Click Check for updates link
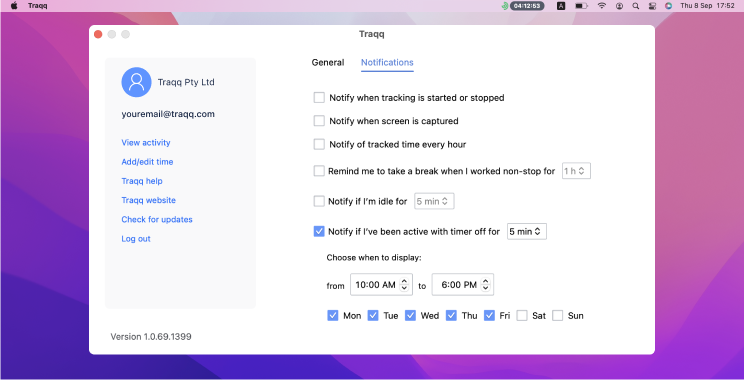 [157, 219]
